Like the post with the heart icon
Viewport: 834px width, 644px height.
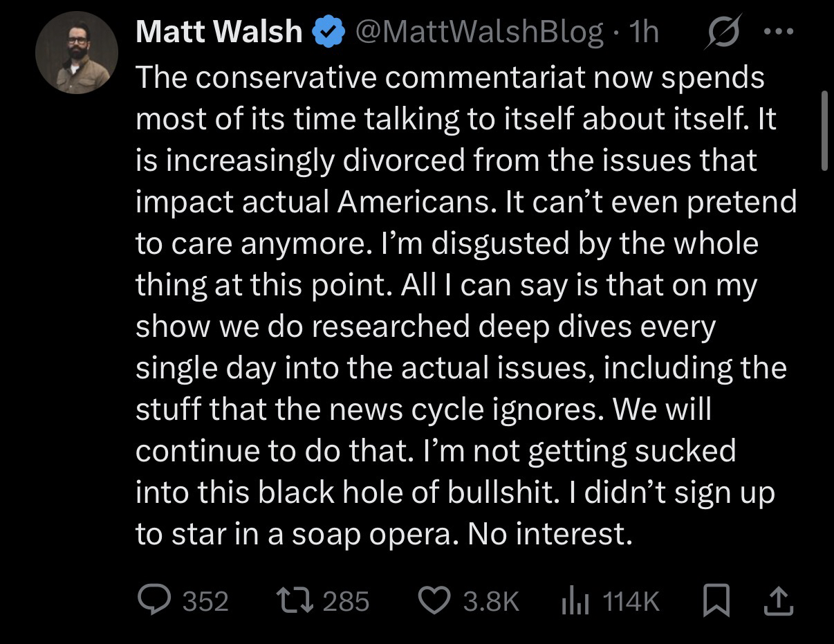pyautogui.click(x=435, y=600)
